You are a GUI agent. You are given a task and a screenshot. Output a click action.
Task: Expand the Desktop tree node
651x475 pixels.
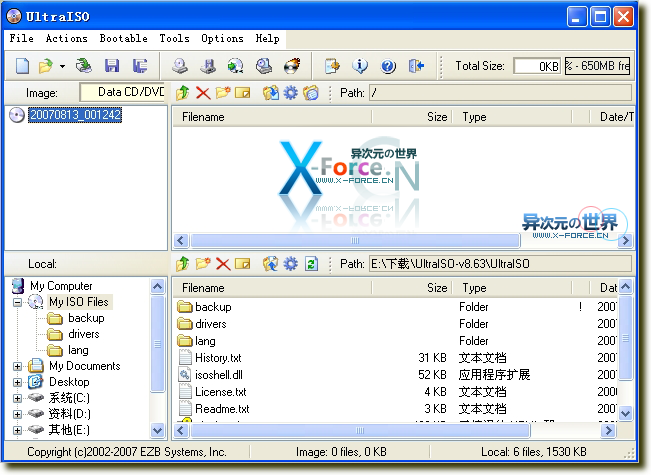click(x=17, y=382)
